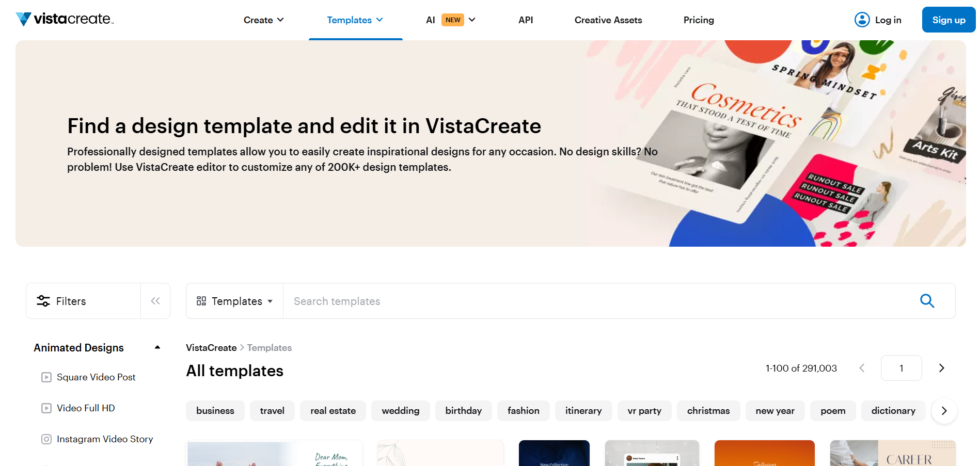Select Video Full HD filter

click(x=86, y=408)
